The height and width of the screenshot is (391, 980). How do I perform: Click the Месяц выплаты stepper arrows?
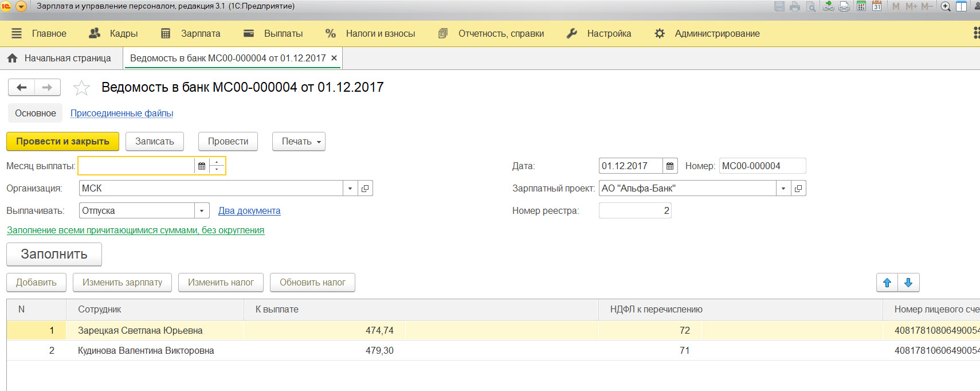click(x=217, y=166)
